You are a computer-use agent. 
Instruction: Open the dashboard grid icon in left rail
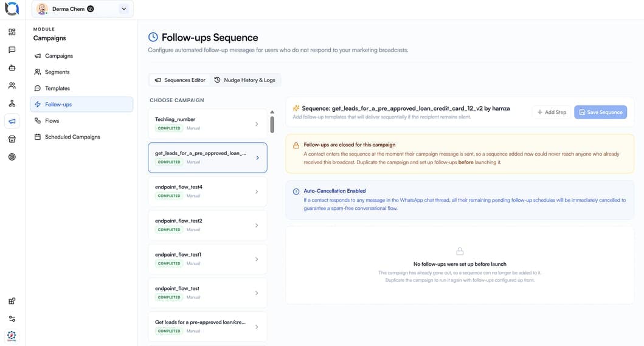tap(12, 32)
